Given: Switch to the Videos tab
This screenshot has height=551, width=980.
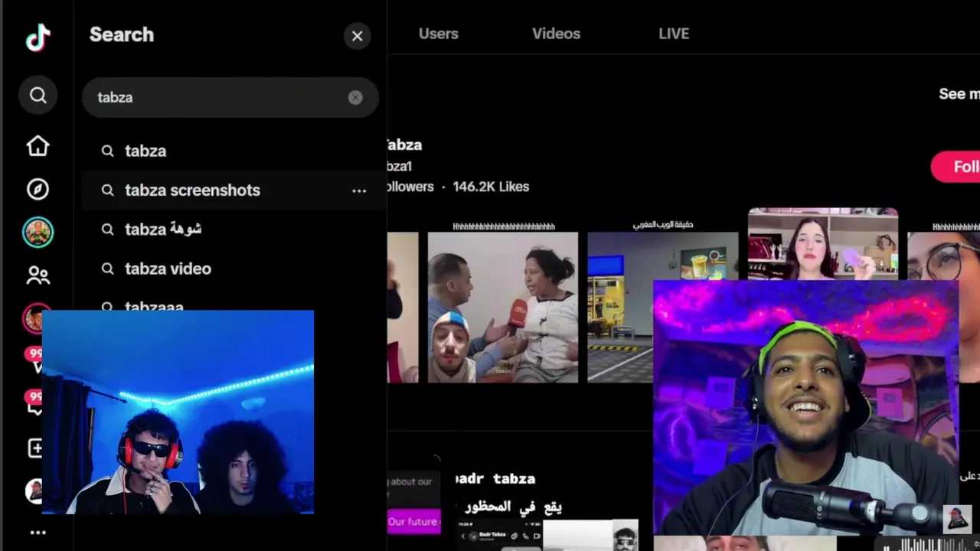Looking at the screenshot, I should (x=556, y=34).
